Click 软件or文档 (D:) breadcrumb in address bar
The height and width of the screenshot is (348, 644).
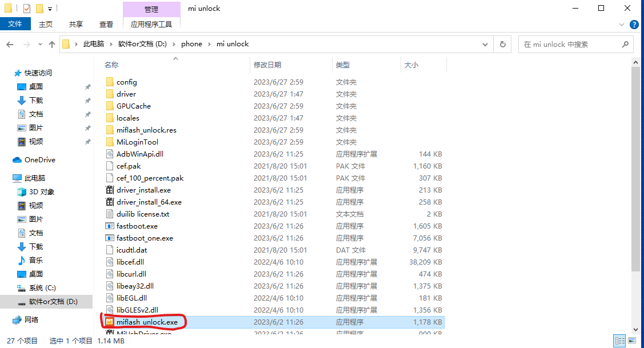[x=142, y=44]
